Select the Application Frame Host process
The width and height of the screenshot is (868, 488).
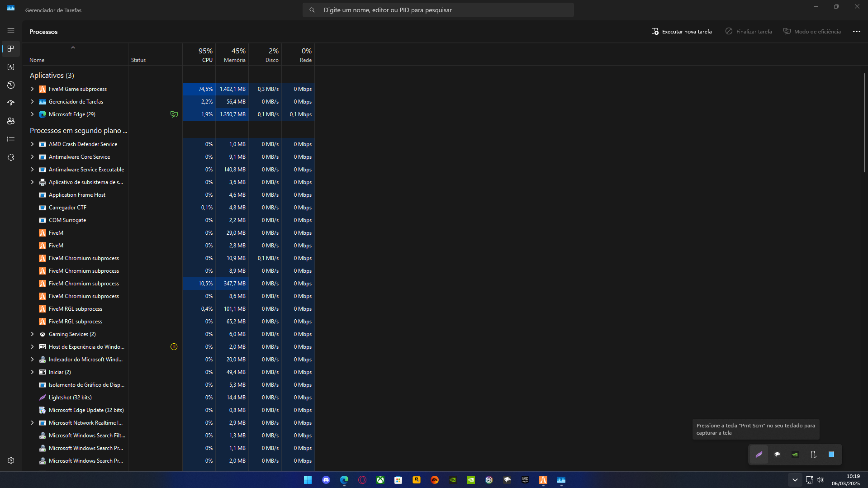tap(168, 195)
